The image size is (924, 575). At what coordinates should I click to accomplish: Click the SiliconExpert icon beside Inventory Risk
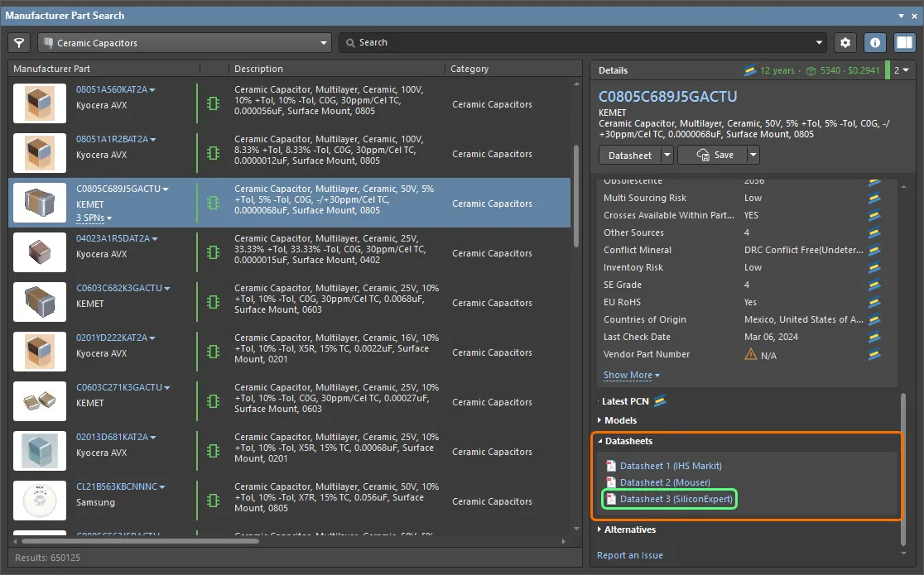coord(873,267)
